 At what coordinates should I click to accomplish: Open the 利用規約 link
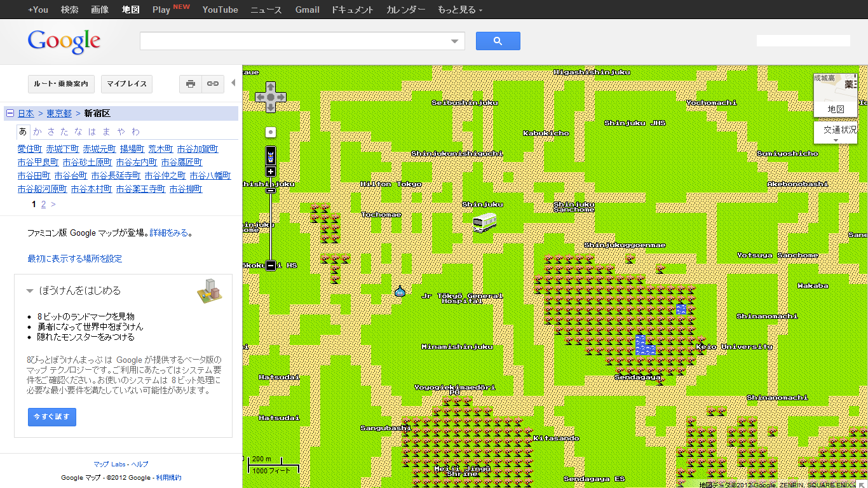[x=169, y=478]
